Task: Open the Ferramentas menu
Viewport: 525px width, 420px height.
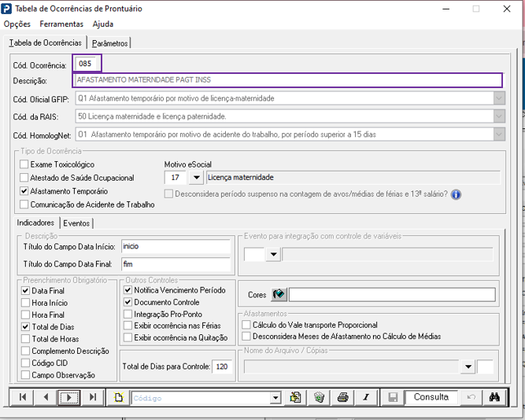Action: tap(61, 24)
